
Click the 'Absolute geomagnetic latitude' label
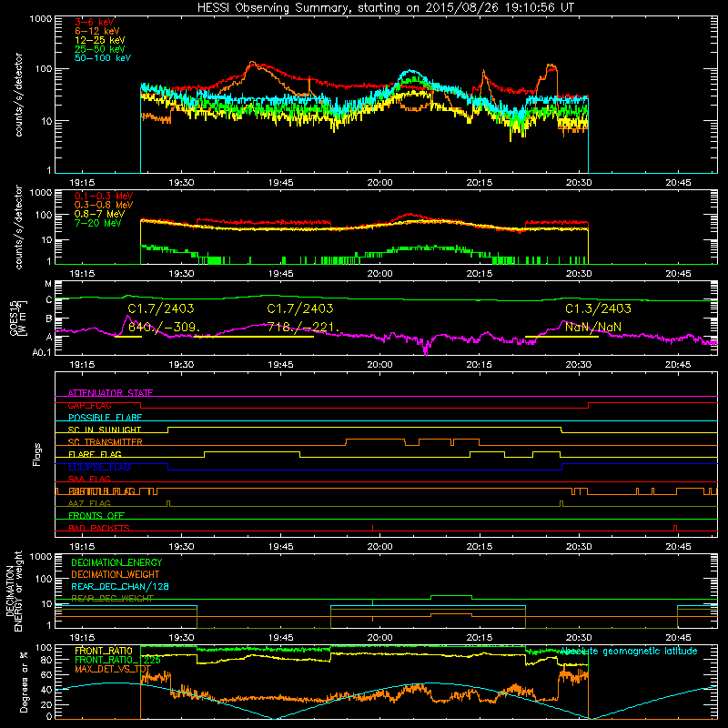629,652
